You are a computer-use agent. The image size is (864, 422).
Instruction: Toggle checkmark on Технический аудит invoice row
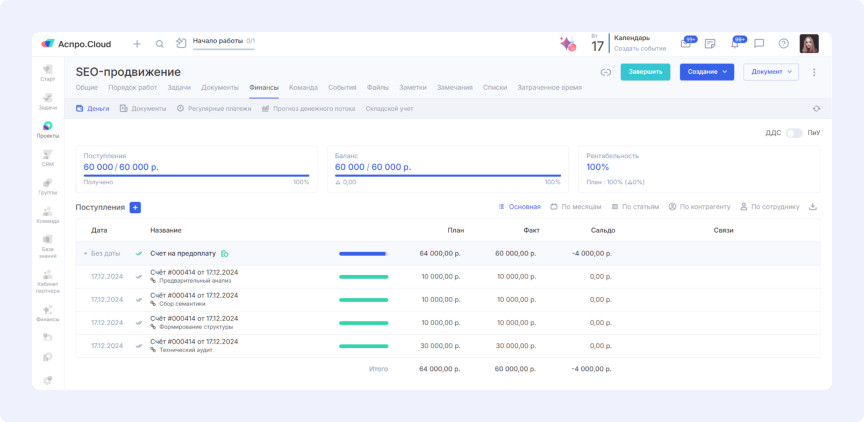click(x=139, y=346)
